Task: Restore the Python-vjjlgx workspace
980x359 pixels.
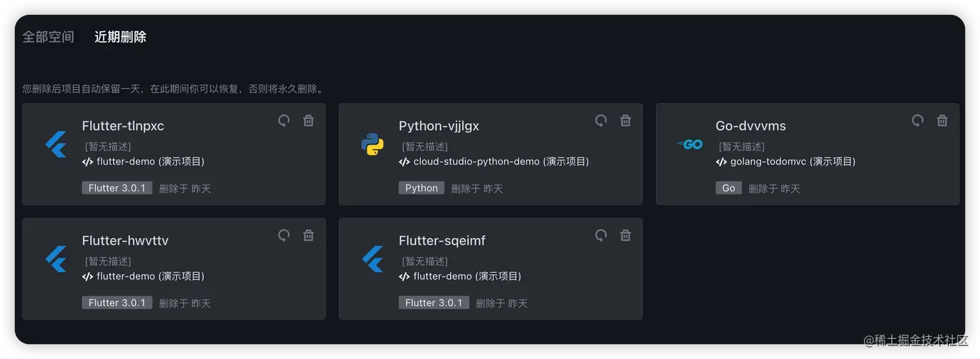Action: [601, 121]
